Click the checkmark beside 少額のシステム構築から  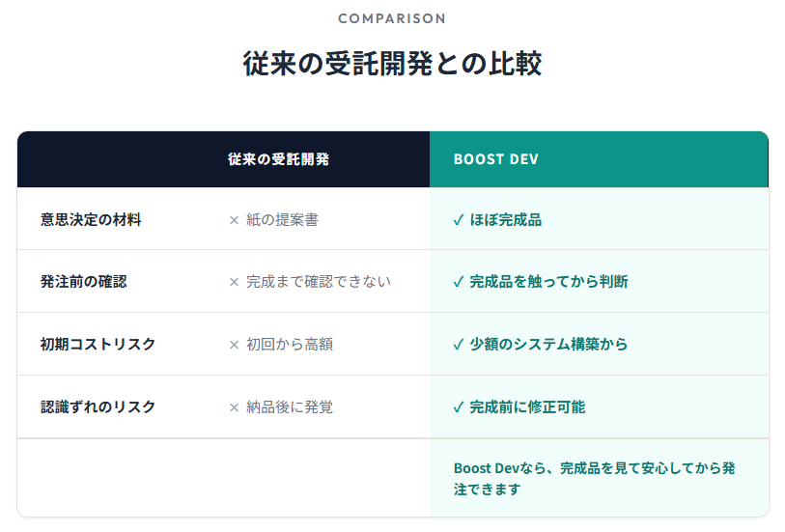[x=459, y=345]
